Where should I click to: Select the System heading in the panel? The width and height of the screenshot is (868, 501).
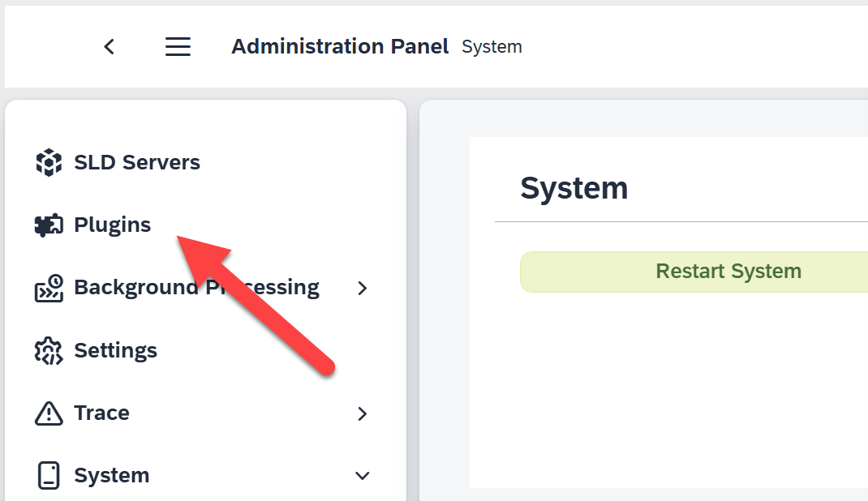[574, 187]
